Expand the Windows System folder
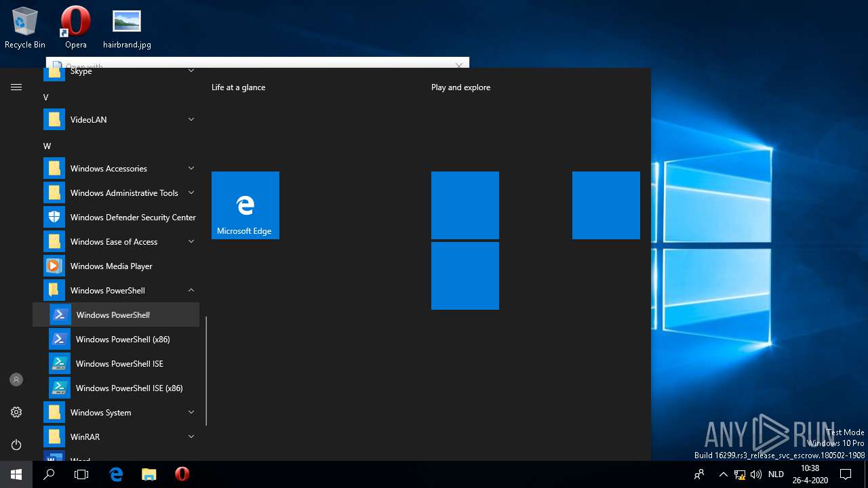 coord(116,413)
